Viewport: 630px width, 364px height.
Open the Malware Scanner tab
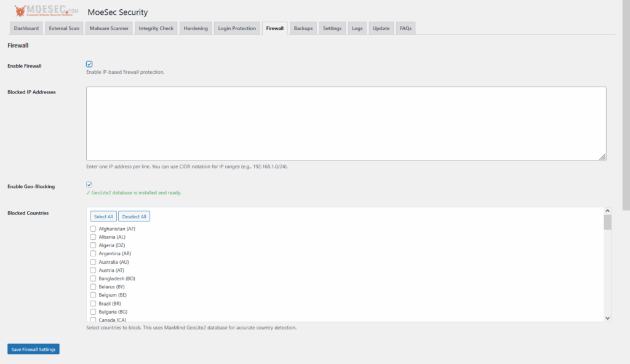tap(108, 28)
